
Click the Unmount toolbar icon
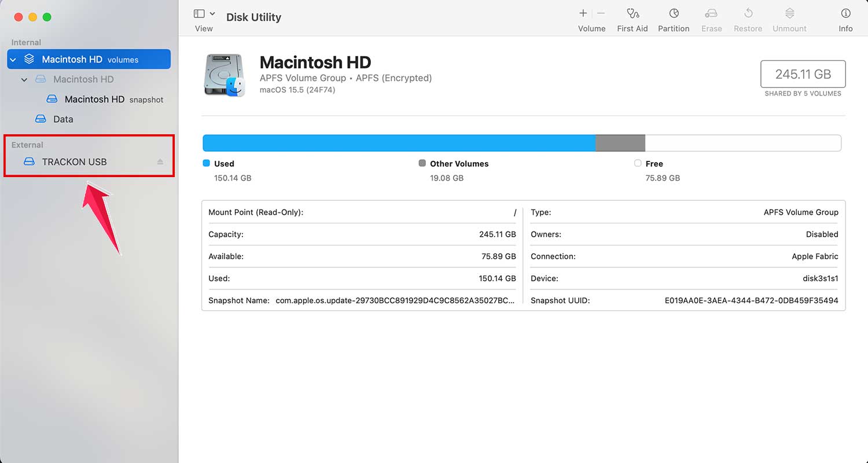point(789,17)
